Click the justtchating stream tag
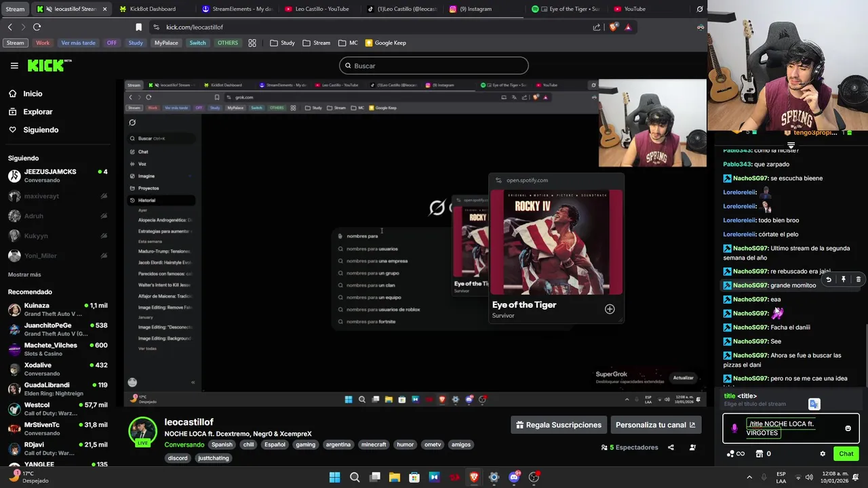Image resolution: width=868 pixels, height=488 pixels. pos(214,458)
